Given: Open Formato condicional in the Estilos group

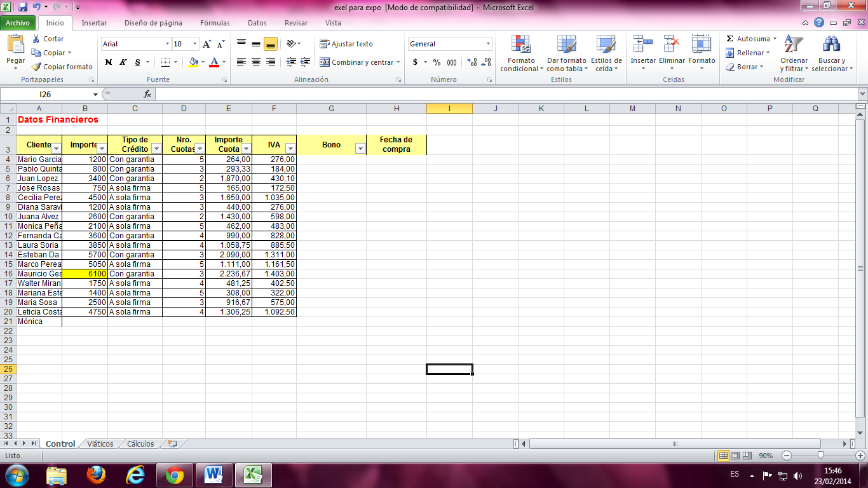Looking at the screenshot, I should click(x=521, y=54).
